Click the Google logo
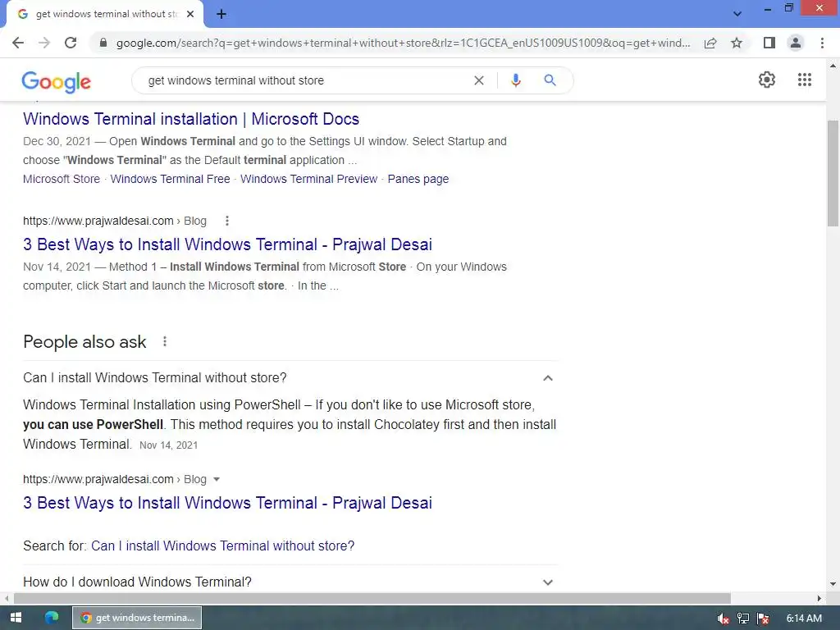 tap(57, 82)
